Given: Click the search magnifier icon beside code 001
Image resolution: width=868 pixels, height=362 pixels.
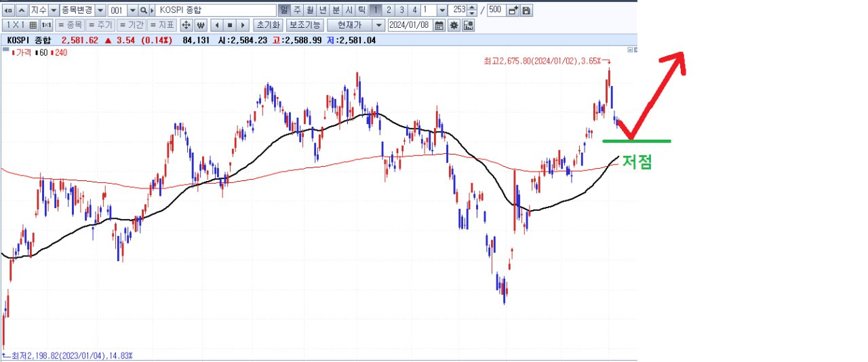Looking at the screenshot, I should click(x=144, y=10).
